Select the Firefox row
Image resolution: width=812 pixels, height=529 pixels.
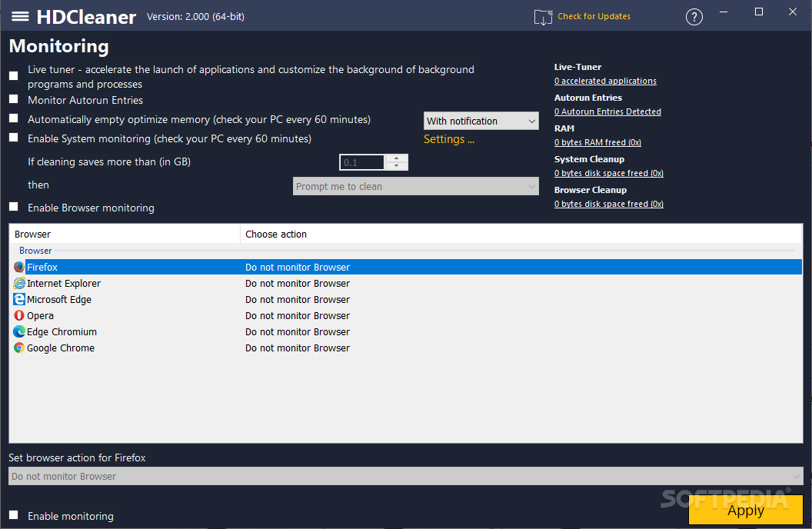tap(406, 267)
